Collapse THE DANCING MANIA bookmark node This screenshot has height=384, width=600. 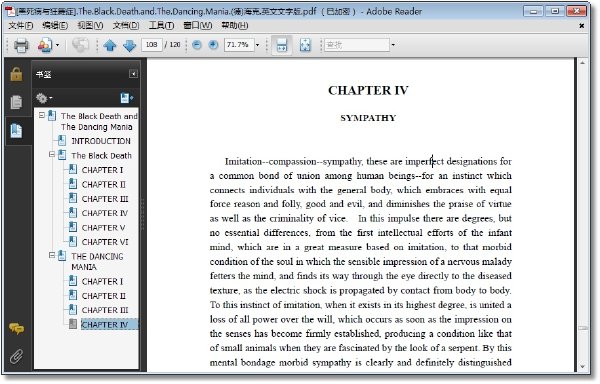52,255
